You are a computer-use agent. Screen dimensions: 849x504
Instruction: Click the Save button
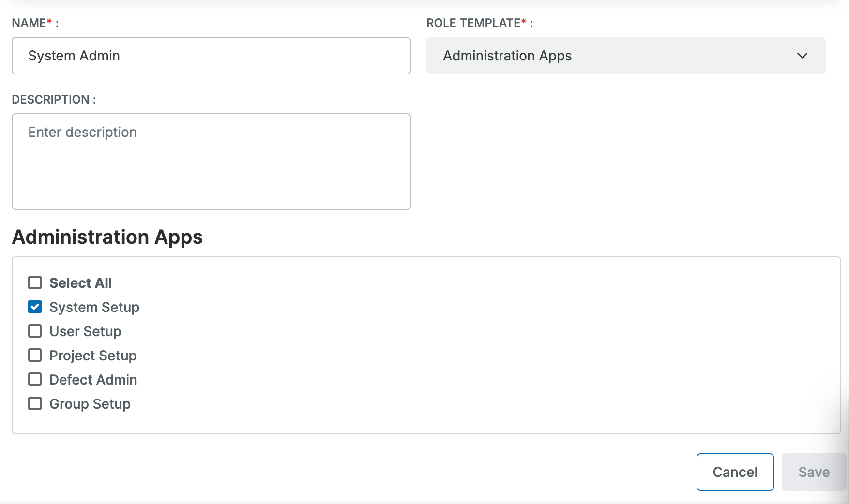pos(814,472)
